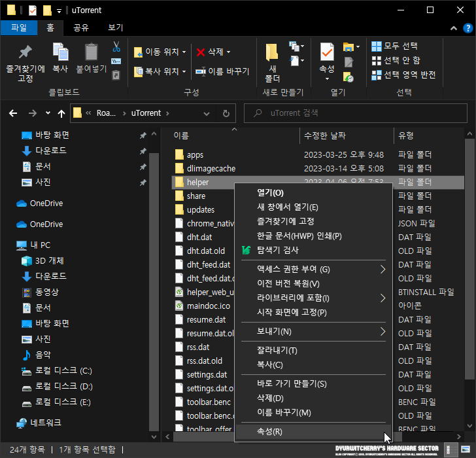
Task: Select the 3D 개체 item in navigation pane
Action: tap(42, 260)
